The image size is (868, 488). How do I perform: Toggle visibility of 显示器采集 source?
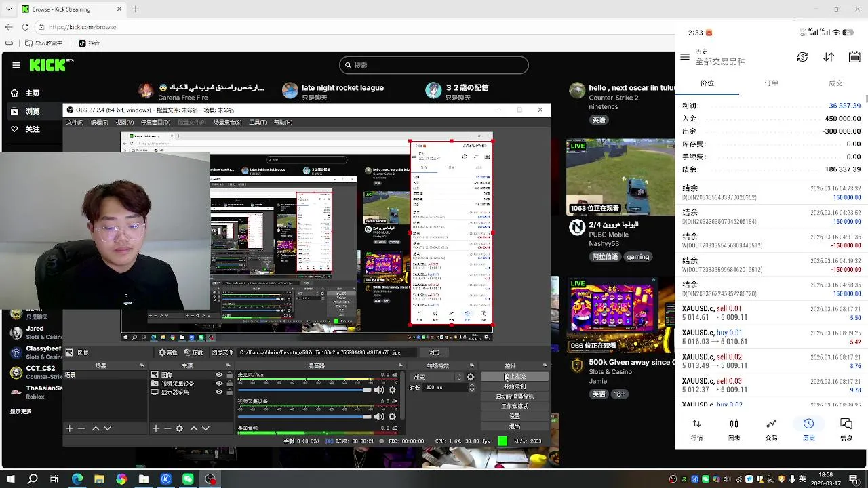(219, 392)
